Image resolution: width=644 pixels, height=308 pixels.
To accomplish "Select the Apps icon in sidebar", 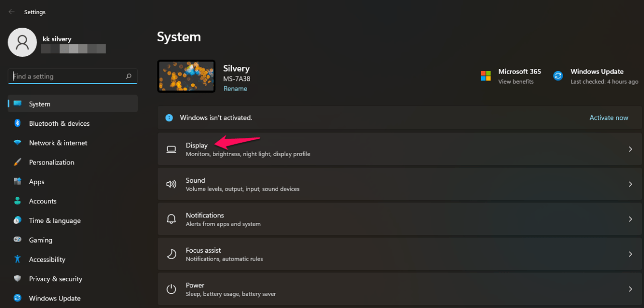I will click(18, 182).
